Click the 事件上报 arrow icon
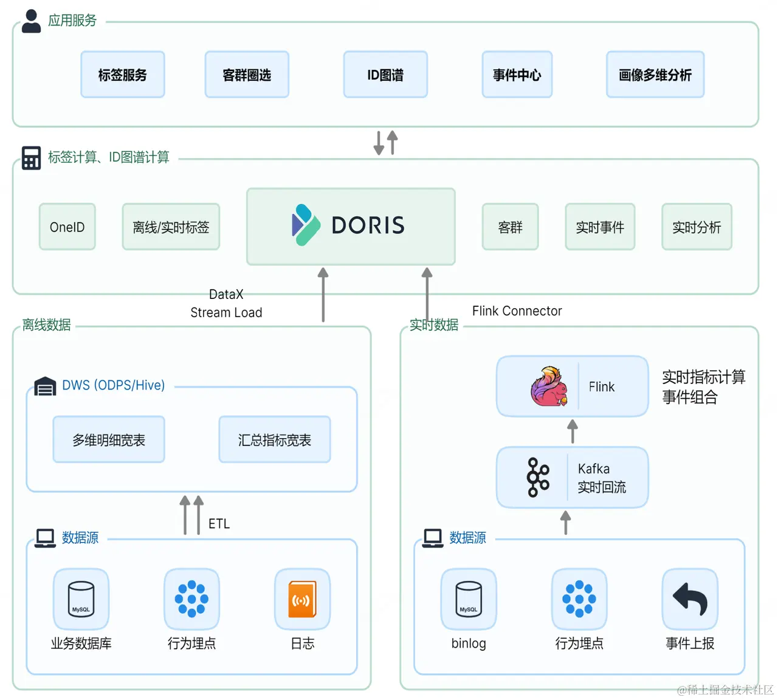The image size is (778, 700). point(690,598)
